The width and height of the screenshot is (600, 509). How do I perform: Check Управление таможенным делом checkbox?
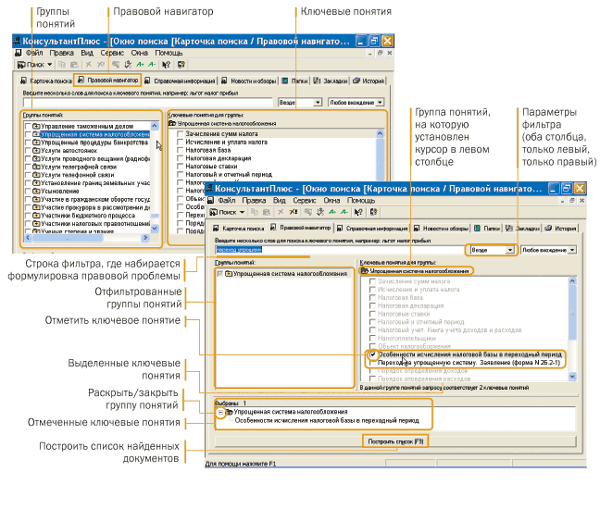click(x=28, y=126)
